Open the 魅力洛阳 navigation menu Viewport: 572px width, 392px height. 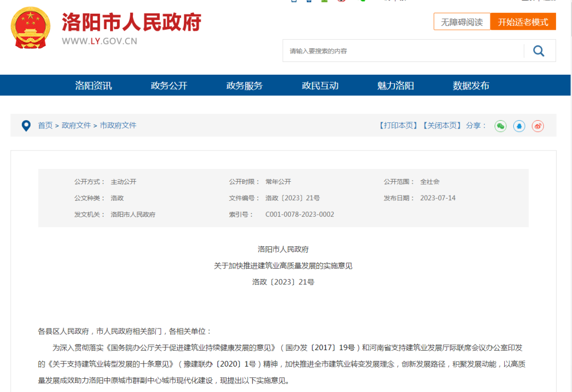coord(394,85)
